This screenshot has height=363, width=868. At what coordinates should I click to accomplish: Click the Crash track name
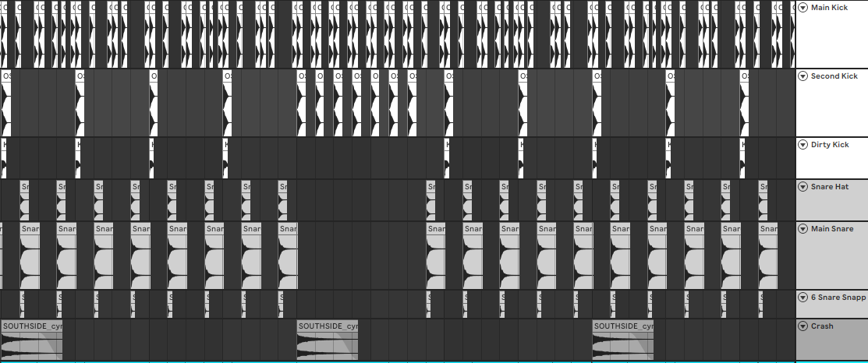point(822,326)
